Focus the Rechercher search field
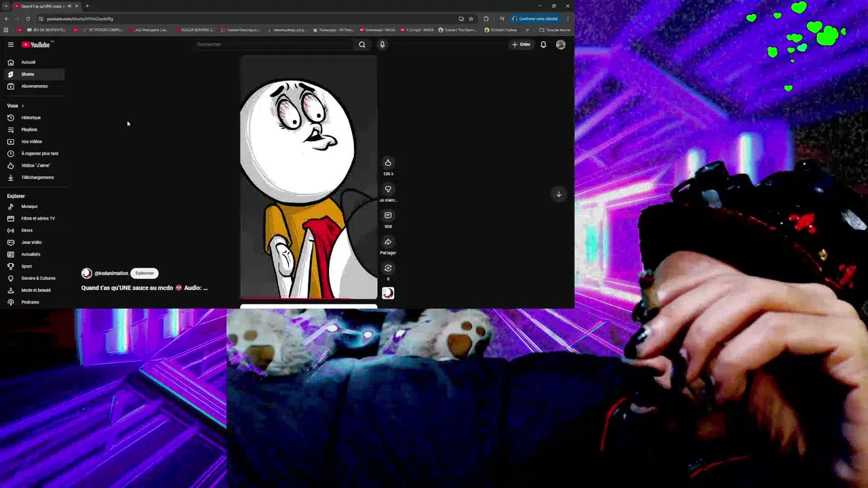This screenshot has width=868, height=488. (x=273, y=45)
